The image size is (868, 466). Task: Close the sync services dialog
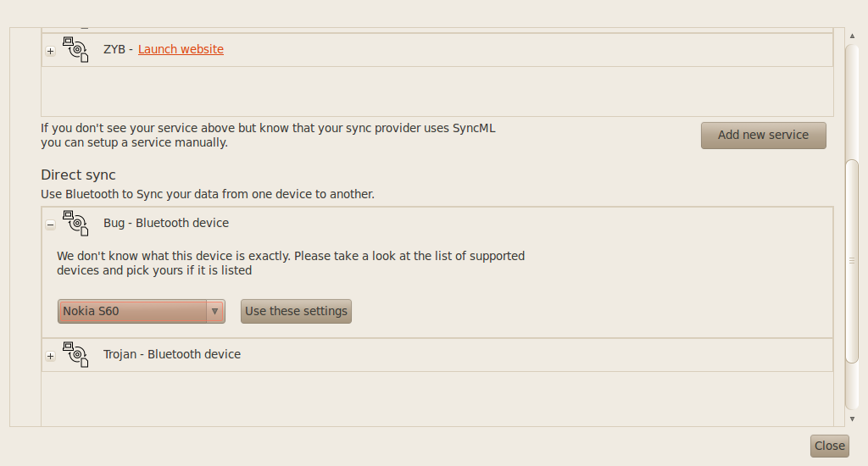tap(829, 446)
